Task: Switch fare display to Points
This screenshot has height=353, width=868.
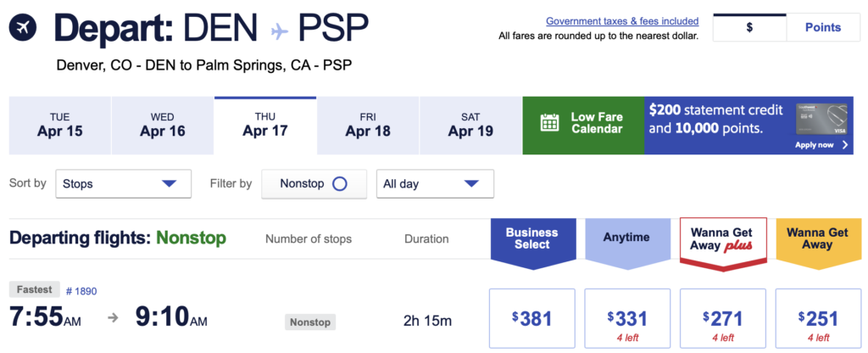Action: click(x=822, y=27)
